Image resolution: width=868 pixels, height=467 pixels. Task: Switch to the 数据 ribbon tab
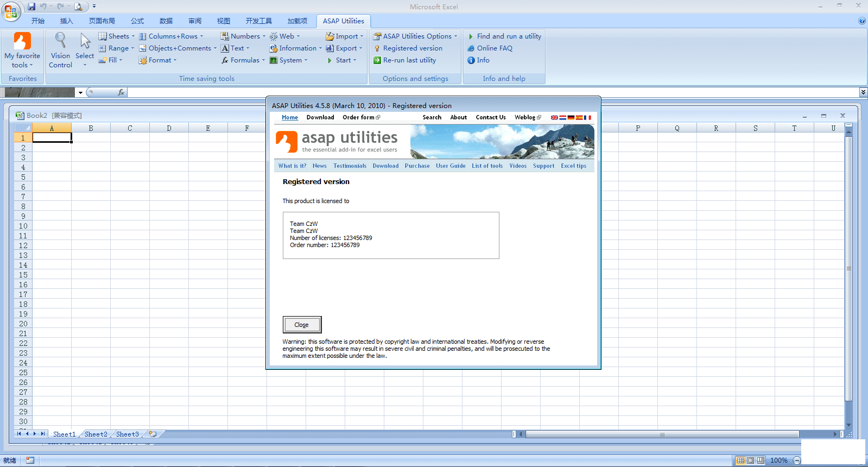(x=166, y=21)
